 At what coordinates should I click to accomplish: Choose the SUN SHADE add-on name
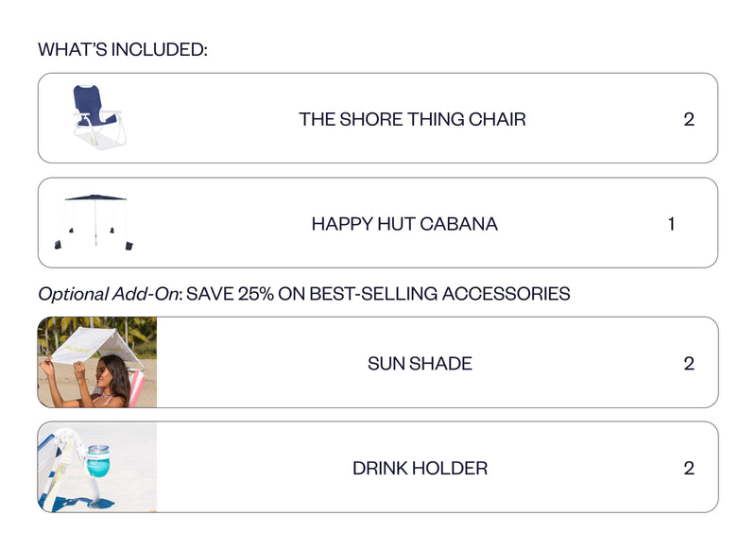coord(420,364)
